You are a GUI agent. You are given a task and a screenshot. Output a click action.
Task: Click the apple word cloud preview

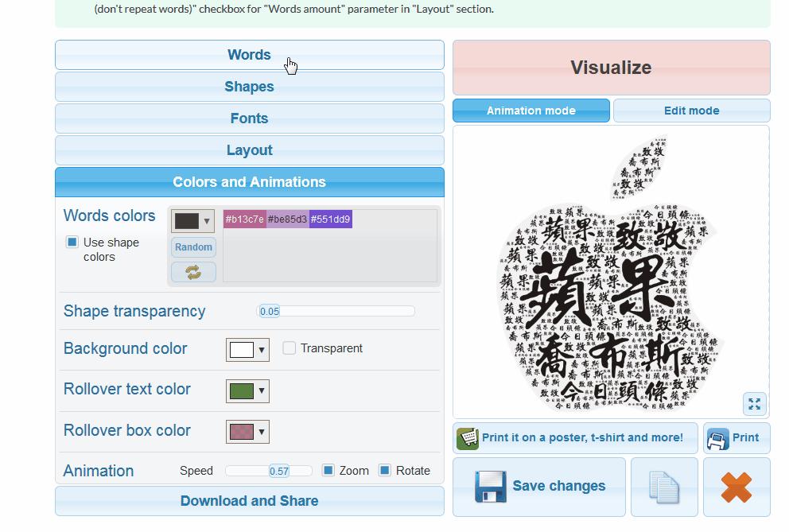611,272
